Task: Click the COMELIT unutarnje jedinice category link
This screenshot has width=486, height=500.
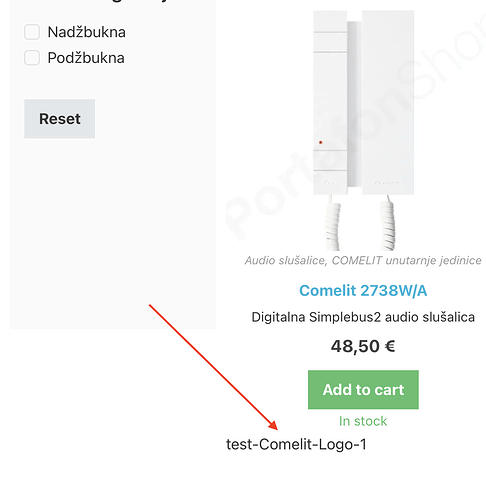Action: (407, 260)
